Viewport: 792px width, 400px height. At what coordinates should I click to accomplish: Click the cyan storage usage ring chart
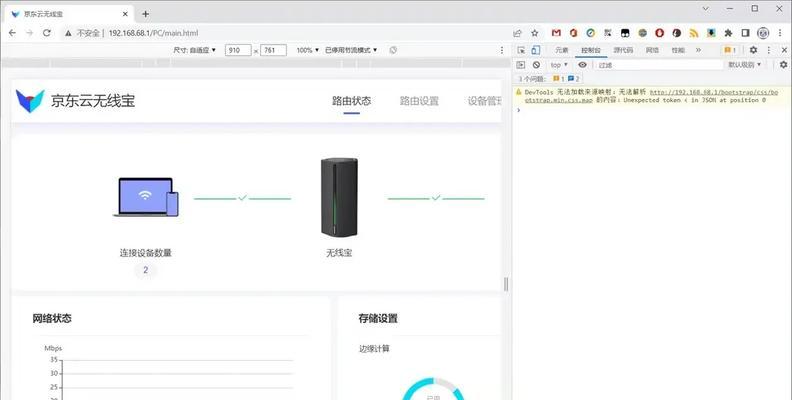[x=433, y=388]
